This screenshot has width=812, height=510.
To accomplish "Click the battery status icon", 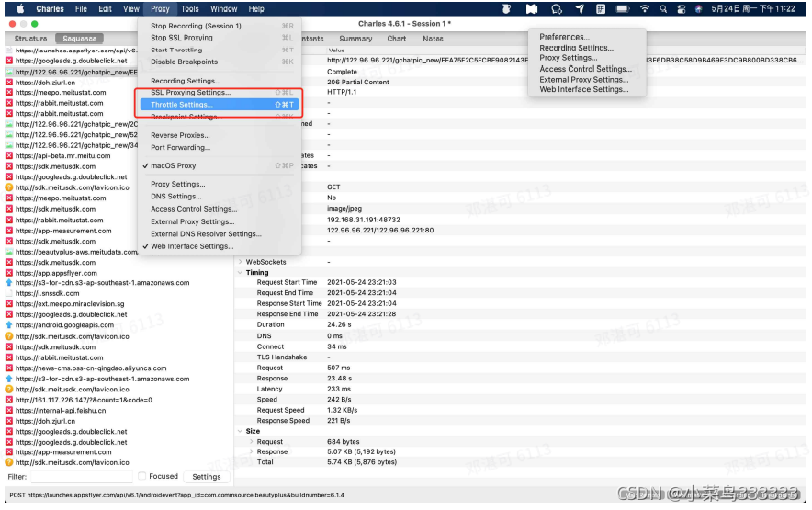I will click(x=623, y=9).
